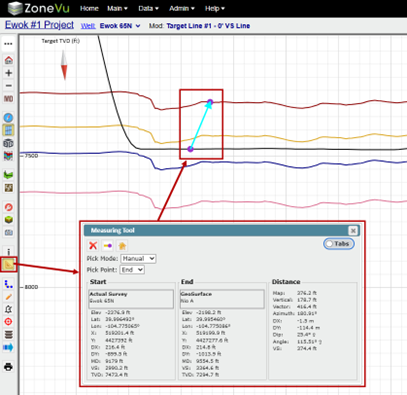Click the Azimuth value in Distance
The height and width of the screenshot is (395, 407).
pyautogui.click(x=307, y=313)
